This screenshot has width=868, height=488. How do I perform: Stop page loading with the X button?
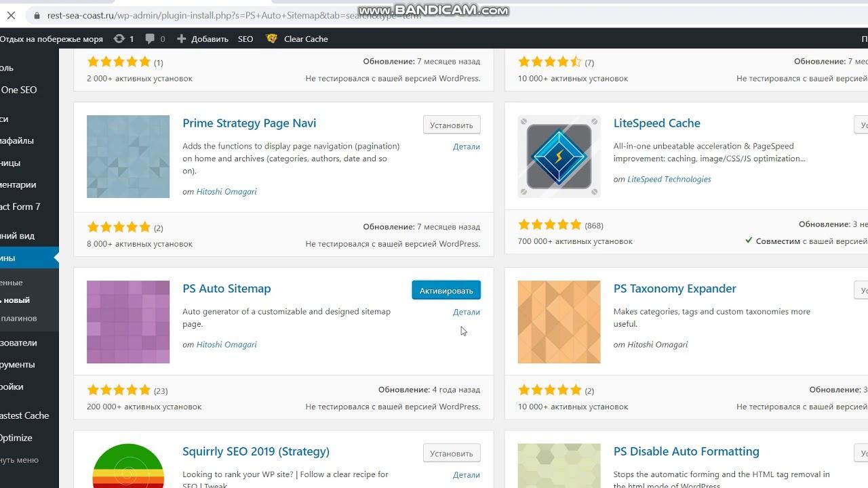coord(11,15)
